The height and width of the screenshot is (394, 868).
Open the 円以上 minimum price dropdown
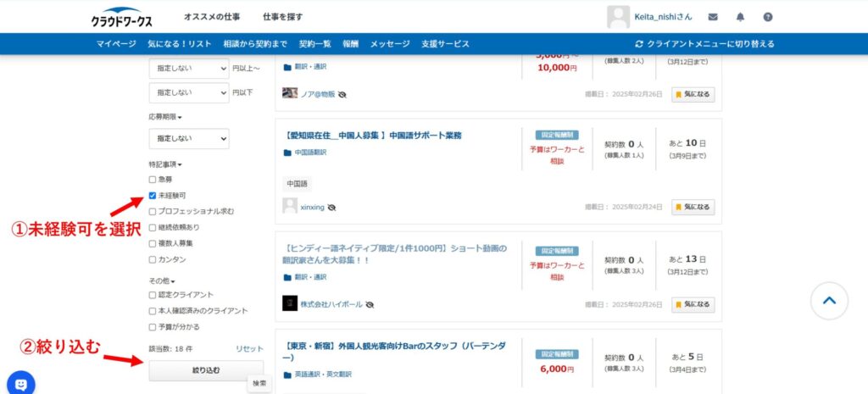189,69
